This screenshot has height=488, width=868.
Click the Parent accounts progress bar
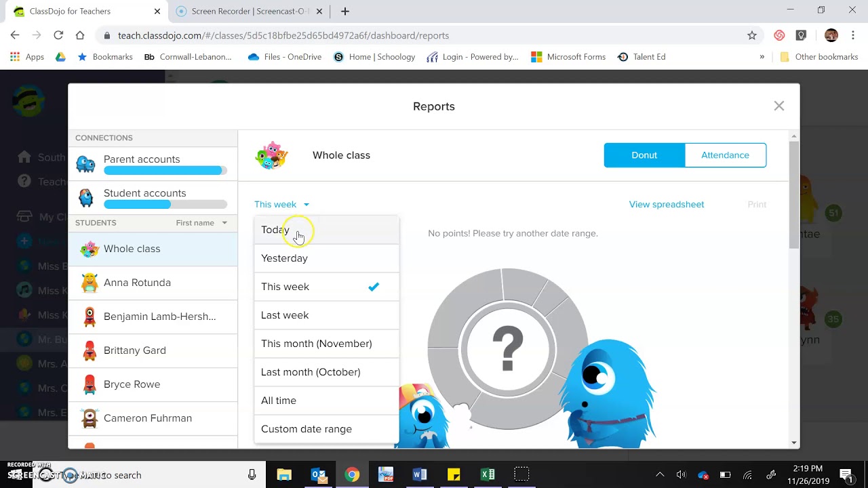165,171
